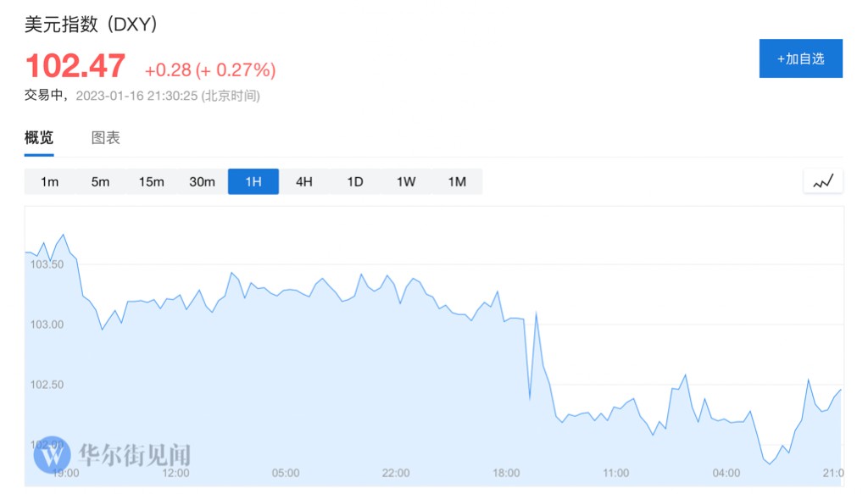Select the 1m timeframe

50,181
